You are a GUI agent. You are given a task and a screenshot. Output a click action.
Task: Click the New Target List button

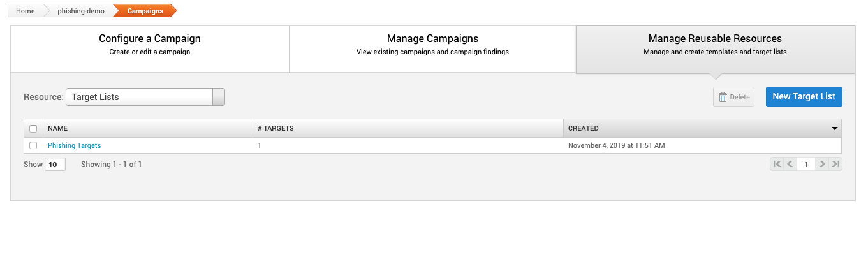pyautogui.click(x=804, y=97)
